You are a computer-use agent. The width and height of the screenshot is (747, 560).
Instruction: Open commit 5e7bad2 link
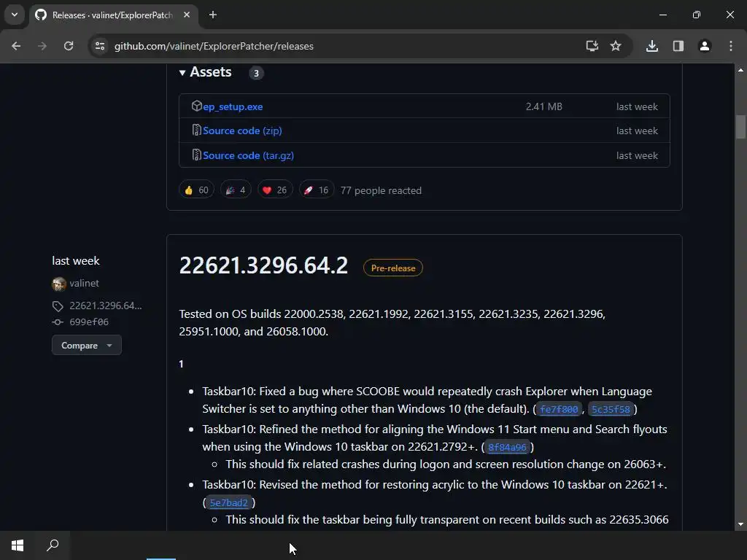(228, 502)
